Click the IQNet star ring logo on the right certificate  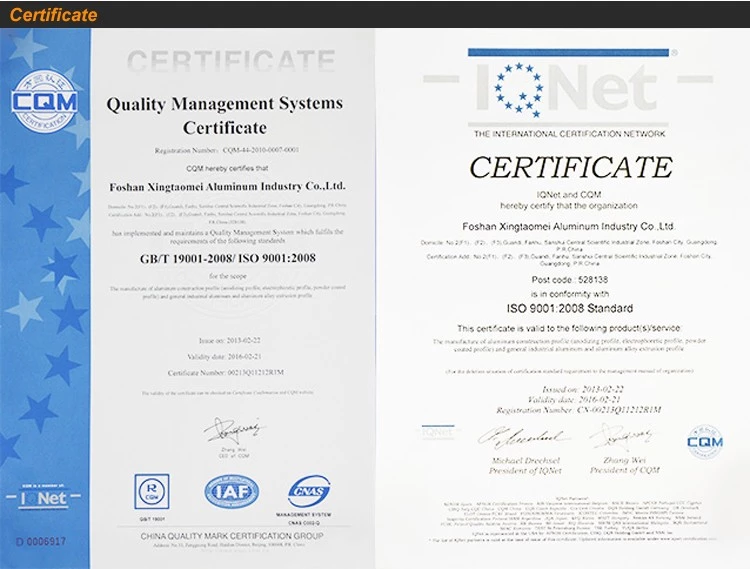click(x=519, y=89)
